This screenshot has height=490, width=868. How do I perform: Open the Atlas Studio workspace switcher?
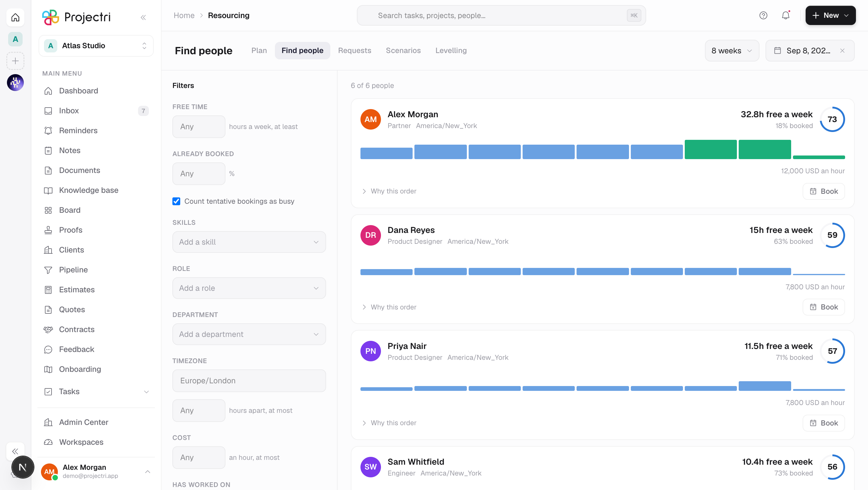point(96,46)
